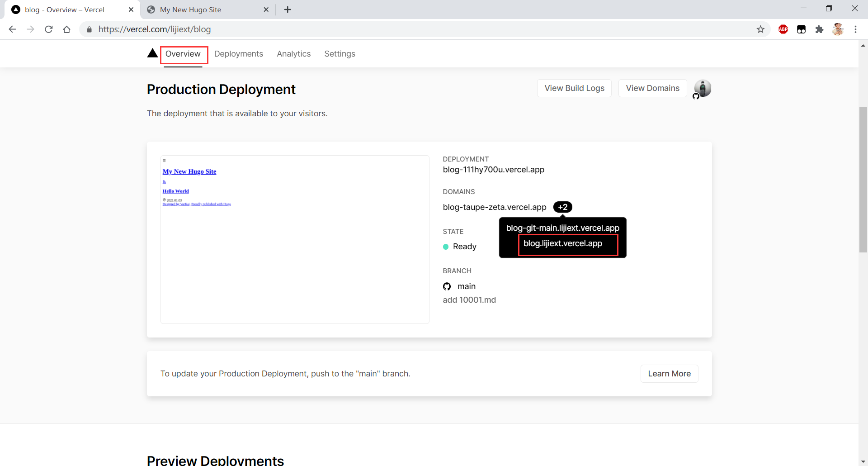Click the browser home icon
Viewport: 868px width, 466px height.
click(67, 29)
